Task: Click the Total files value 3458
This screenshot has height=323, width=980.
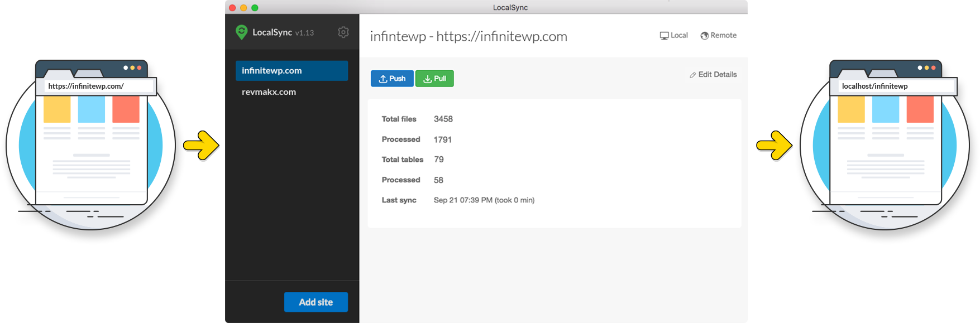Action: pyautogui.click(x=443, y=119)
